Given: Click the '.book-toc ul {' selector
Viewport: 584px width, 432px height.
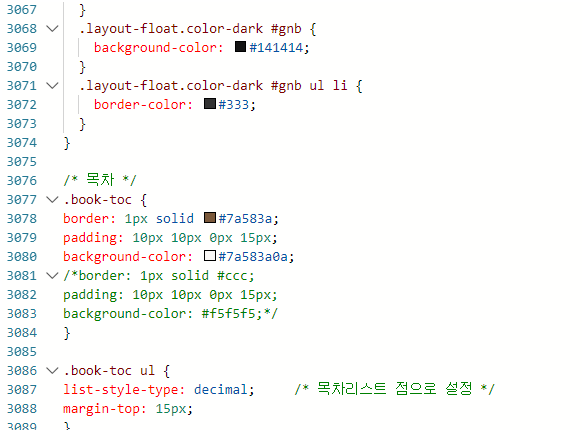Looking at the screenshot, I should pos(117,371).
